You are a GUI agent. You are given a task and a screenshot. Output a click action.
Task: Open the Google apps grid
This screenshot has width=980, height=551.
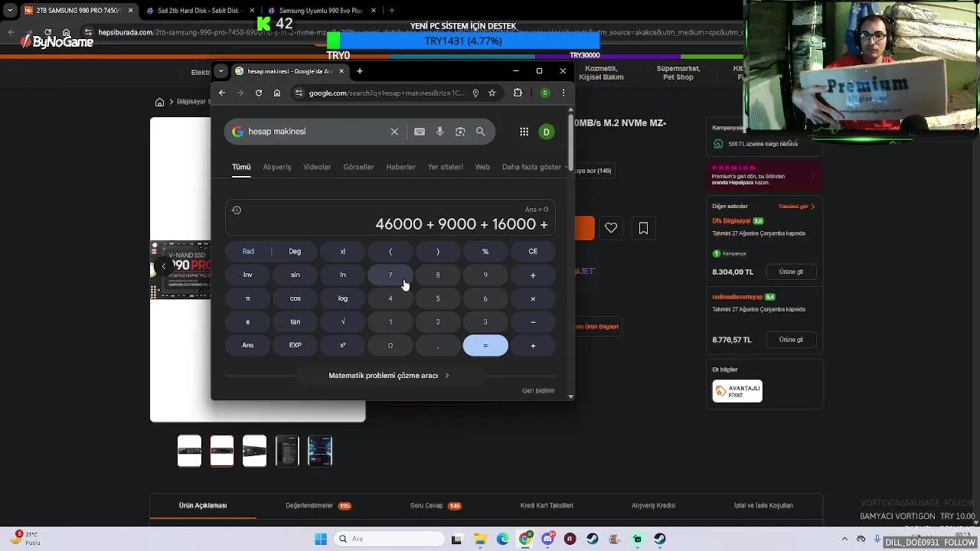tap(524, 132)
